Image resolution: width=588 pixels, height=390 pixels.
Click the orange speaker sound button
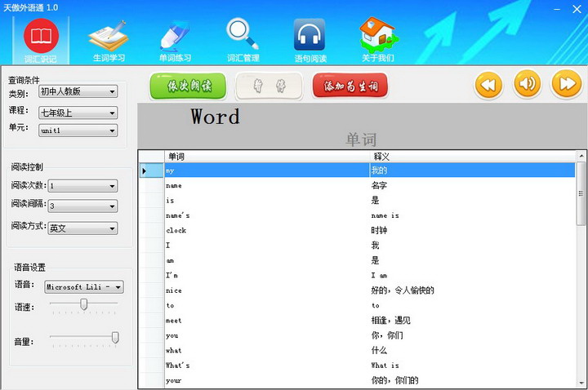click(x=528, y=84)
